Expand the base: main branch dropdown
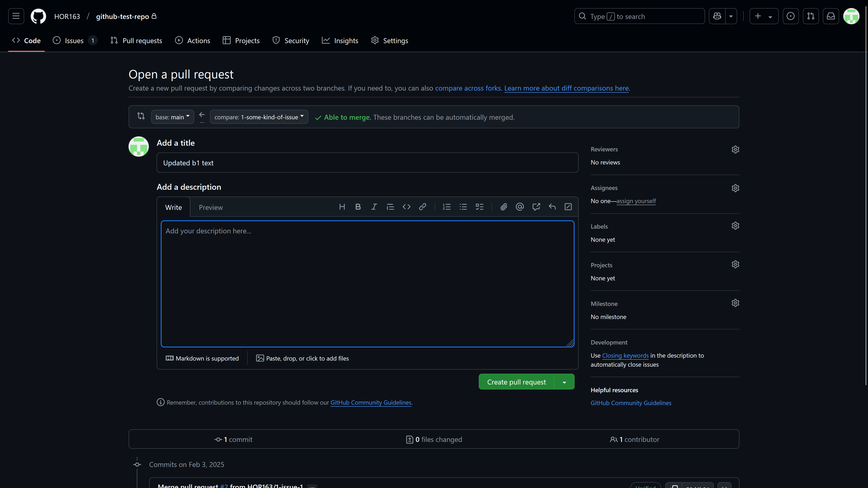 172,117
